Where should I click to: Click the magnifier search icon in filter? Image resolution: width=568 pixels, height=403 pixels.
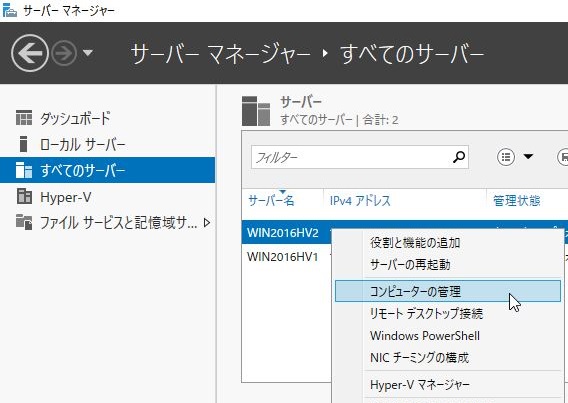[x=459, y=157]
